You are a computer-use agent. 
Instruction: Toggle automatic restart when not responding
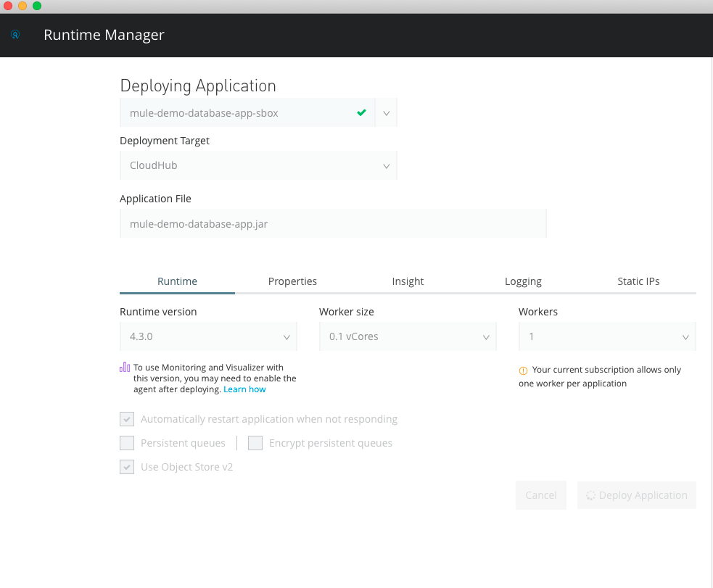[127, 419]
